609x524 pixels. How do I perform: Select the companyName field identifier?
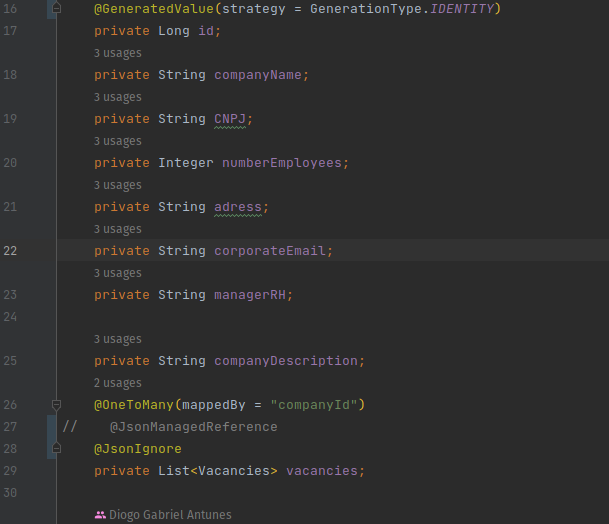click(x=258, y=75)
